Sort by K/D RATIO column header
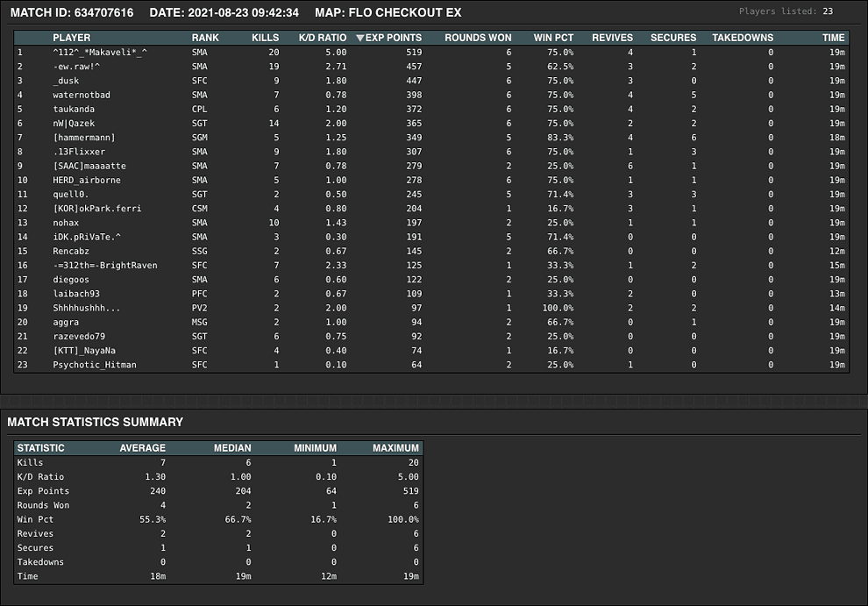 [323, 38]
